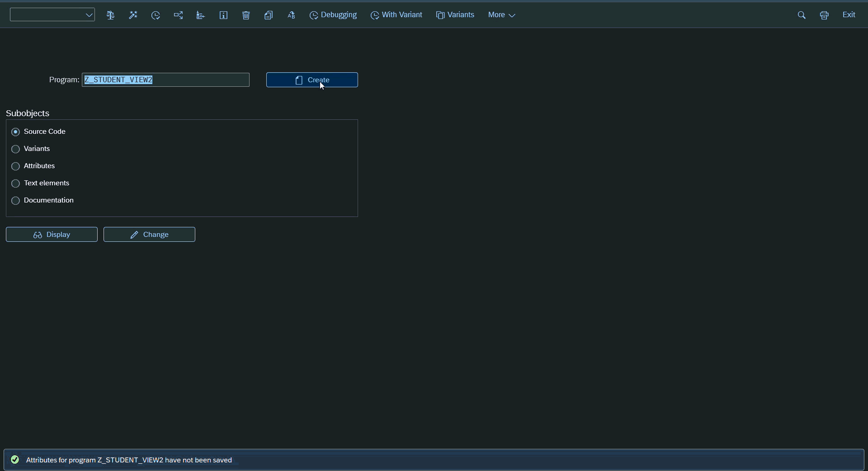
Task: Click the Execute clock icon
Action: pyautogui.click(x=156, y=15)
